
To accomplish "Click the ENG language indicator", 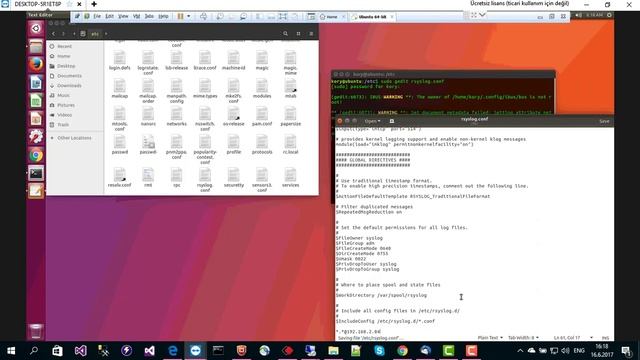I will 579,351.
